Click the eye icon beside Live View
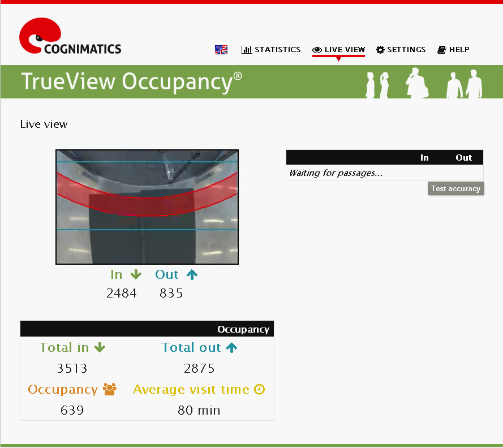 click(x=317, y=50)
